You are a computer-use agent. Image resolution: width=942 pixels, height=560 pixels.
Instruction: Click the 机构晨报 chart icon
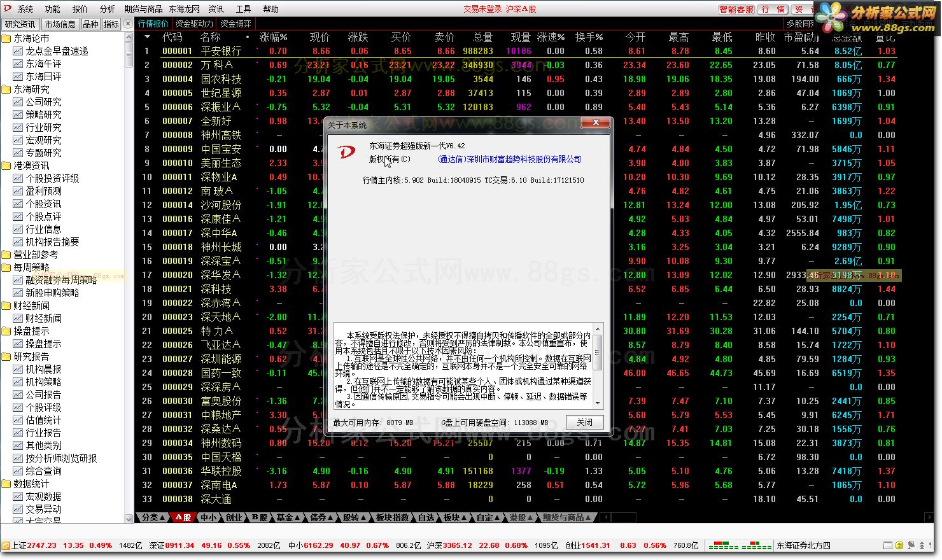coord(18,369)
